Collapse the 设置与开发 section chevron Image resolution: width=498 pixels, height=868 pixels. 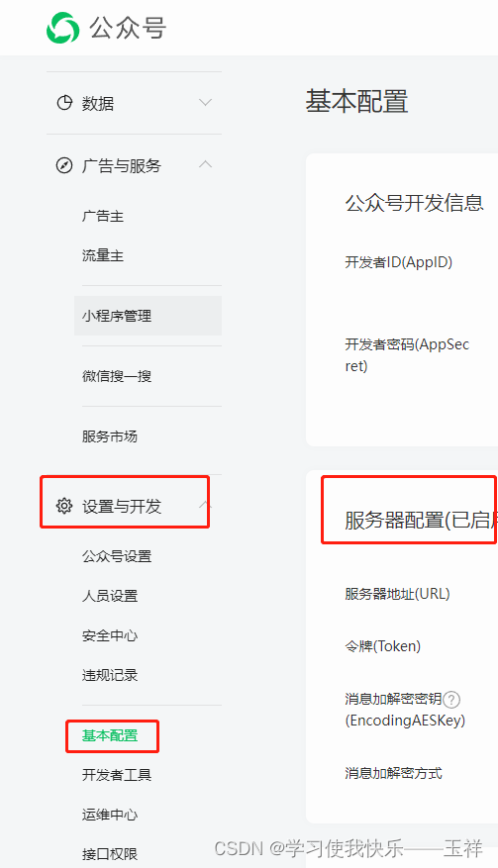206,505
